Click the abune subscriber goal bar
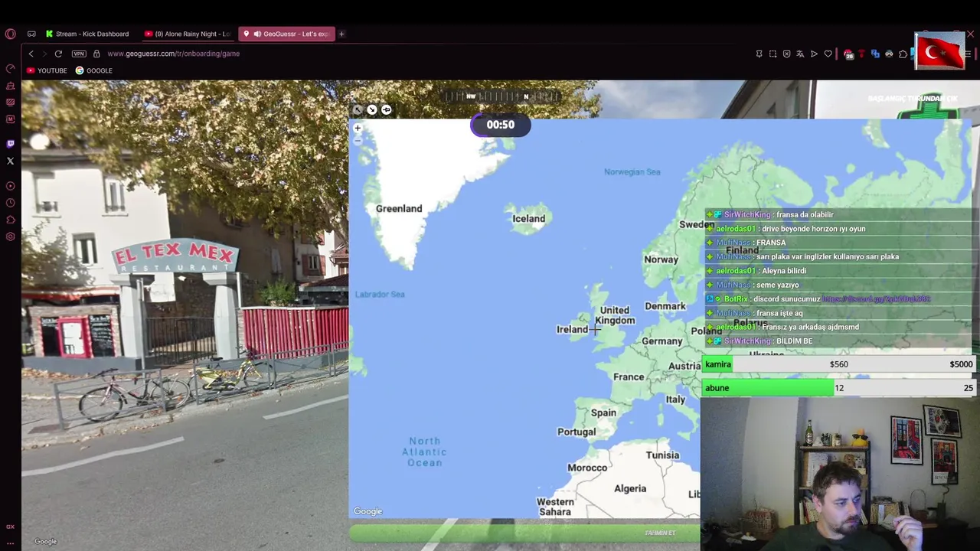980x551 pixels. tap(839, 388)
